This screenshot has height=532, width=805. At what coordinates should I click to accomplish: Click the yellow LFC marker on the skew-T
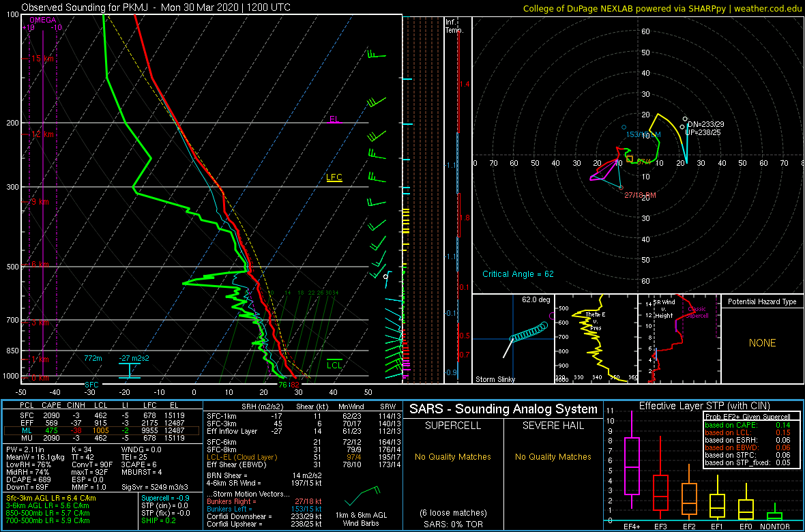[x=334, y=178]
